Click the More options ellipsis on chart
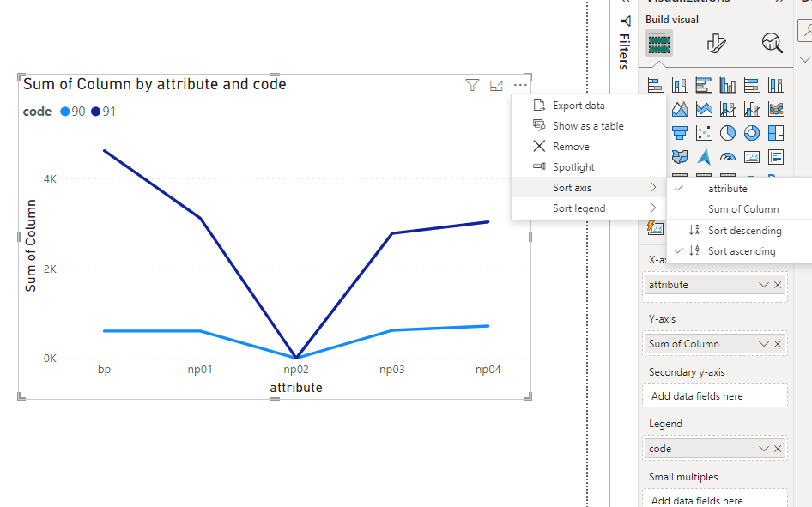This screenshot has width=812, height=507. tap(520, 85)
